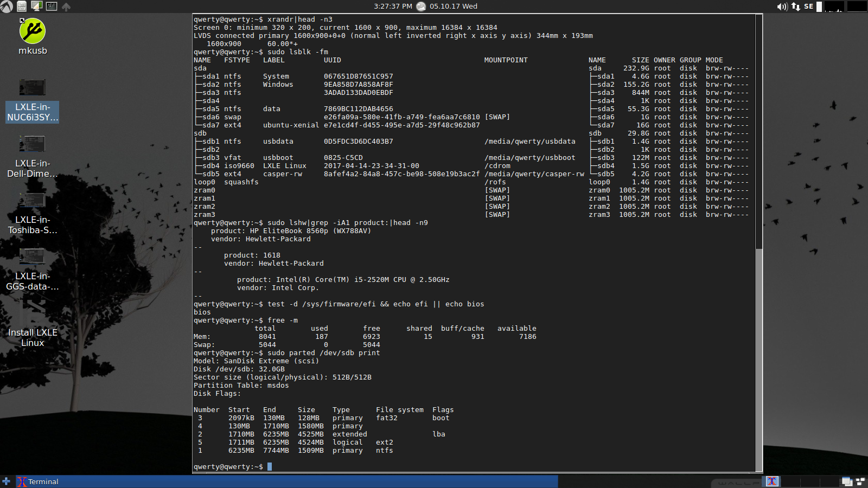Click the 'free -m' command text
Viewport: 868px width, 488px height.
[x=283, y=320]
